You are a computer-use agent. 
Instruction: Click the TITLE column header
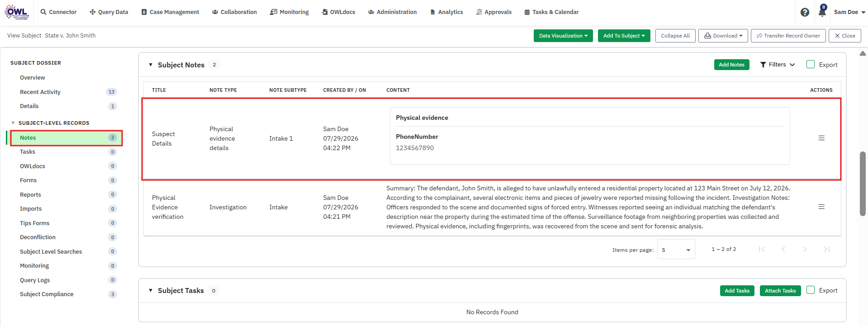pos(159,90)
